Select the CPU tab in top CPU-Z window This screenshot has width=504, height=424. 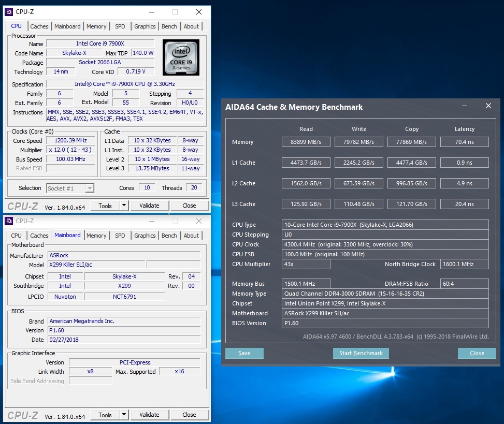pos(17,26)
